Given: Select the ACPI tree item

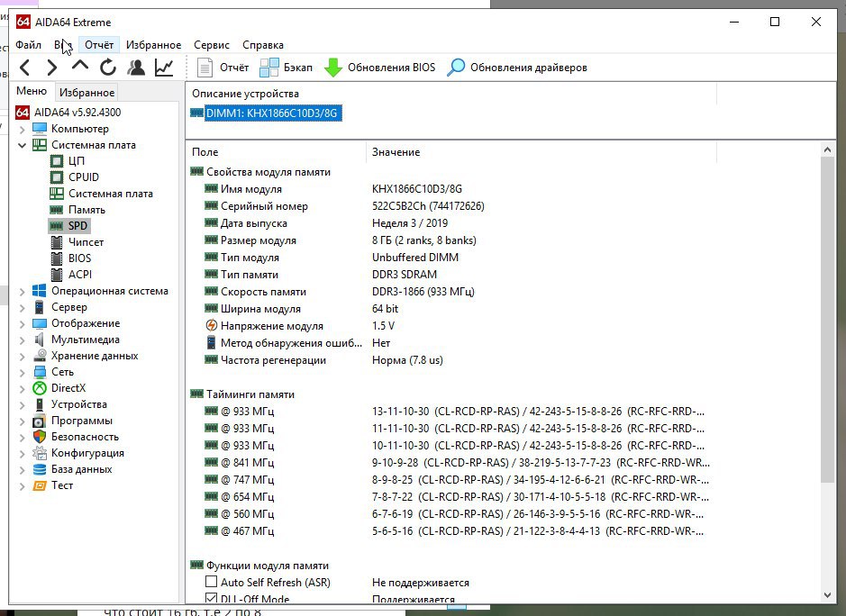Looking at the screenshot, I should pyautogui.click(x=80, y=274).
